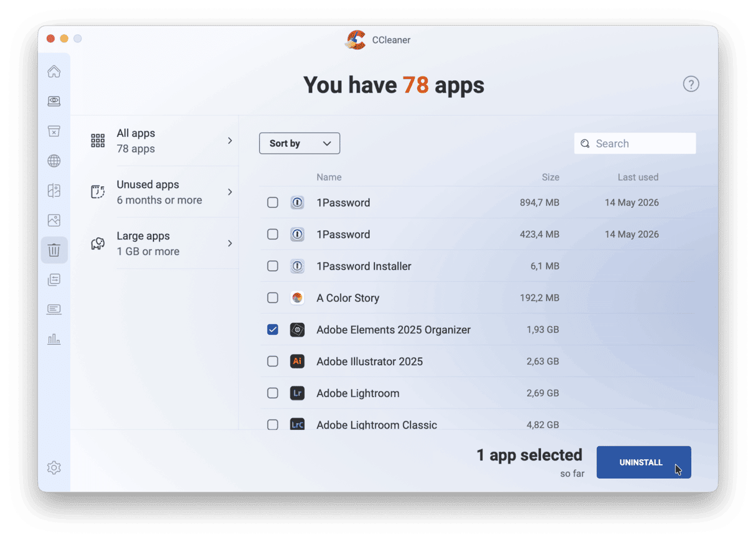Open the Home section in sidebar

(54, 72)
